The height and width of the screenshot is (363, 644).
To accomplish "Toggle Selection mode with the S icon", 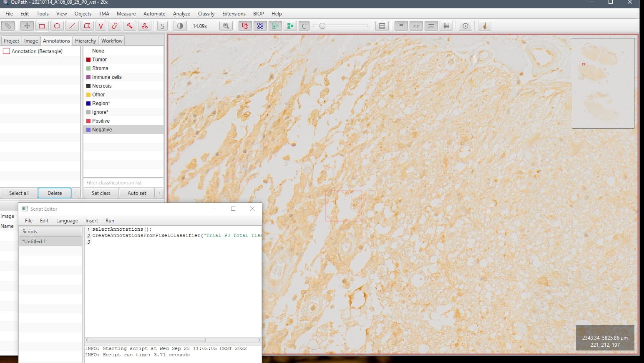I will 162,25.
